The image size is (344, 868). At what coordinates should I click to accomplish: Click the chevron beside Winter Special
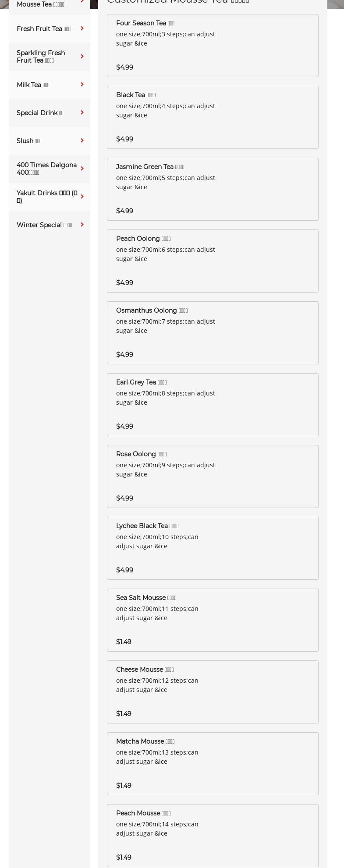click(x=82, y=225)
